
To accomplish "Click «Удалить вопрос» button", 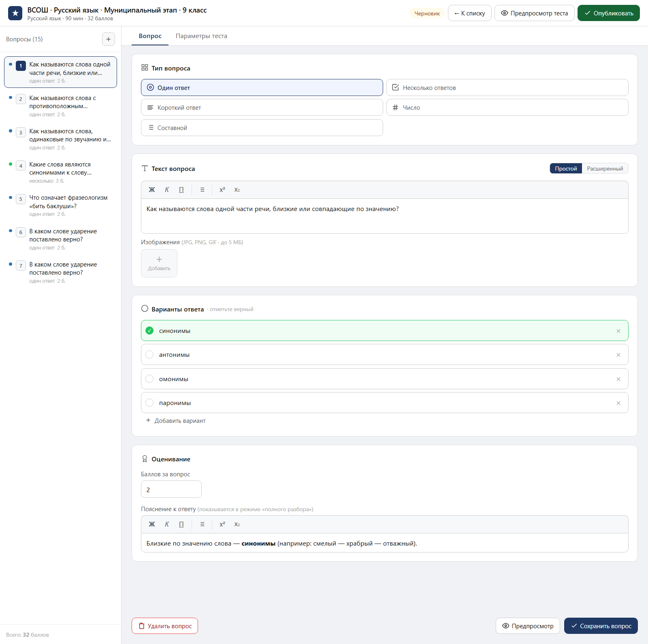I will point(165,626).
